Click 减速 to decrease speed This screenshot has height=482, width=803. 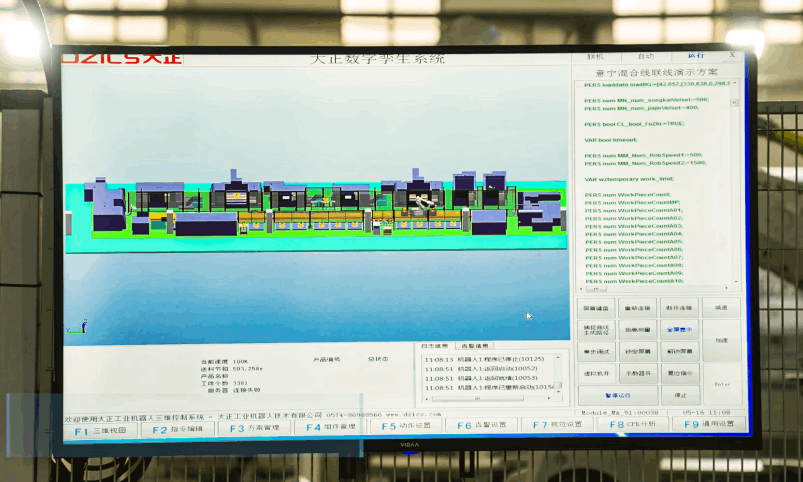[722, 307]
